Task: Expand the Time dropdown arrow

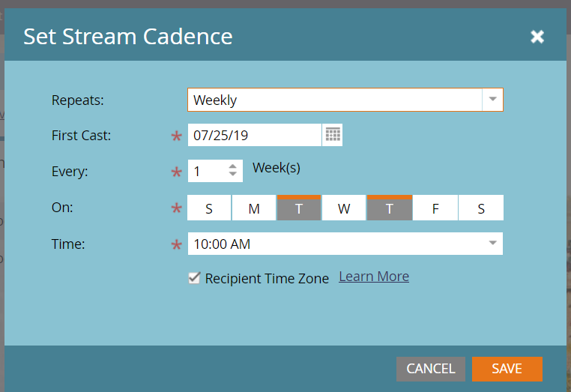Action: point(492,244)
